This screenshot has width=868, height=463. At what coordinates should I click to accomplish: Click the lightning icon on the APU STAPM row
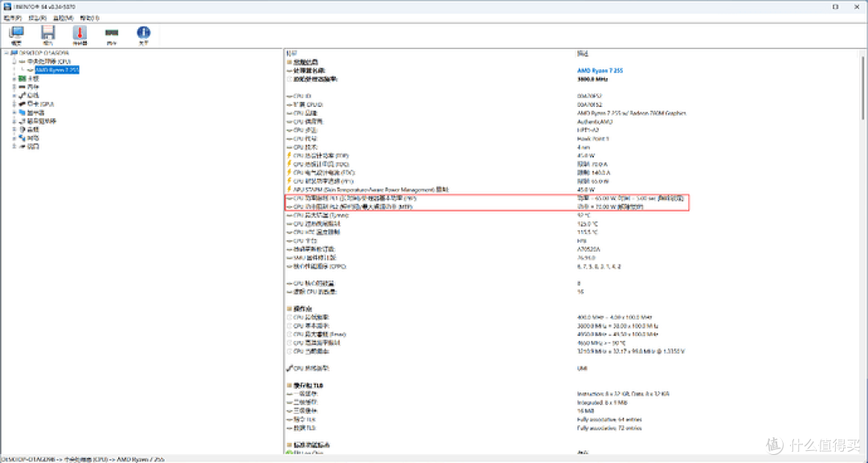(289, 190)
